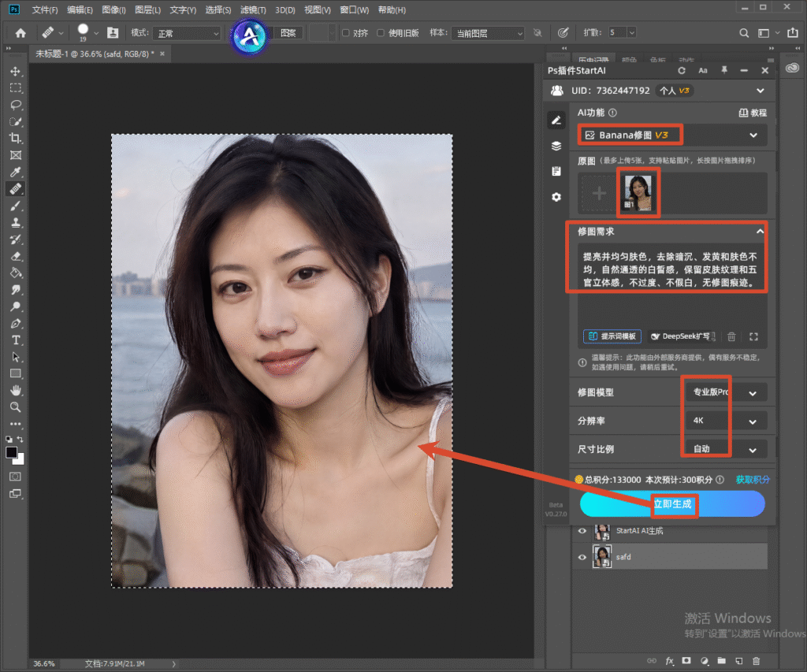
Task: Open the 教程 tutorial link
Action: pyautogui.click(x=753, y=113)
